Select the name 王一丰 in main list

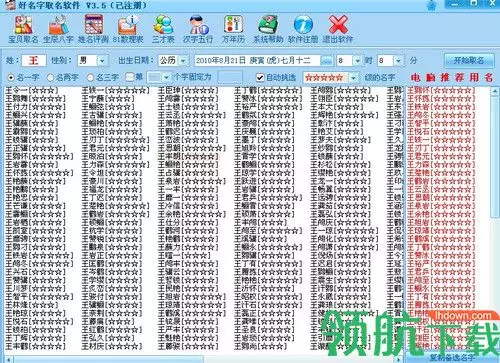pos(188,189)
